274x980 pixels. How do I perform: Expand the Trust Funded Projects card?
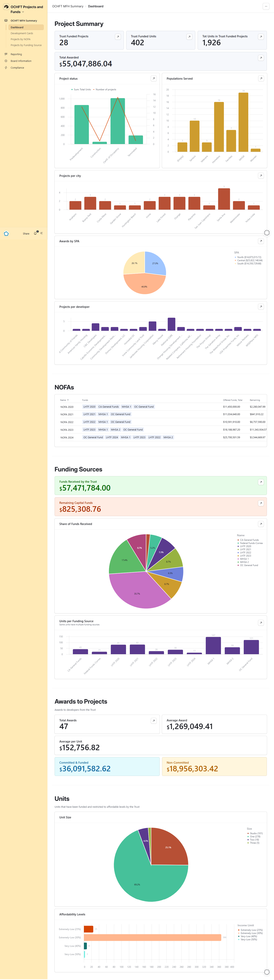(x=118, y=37)
